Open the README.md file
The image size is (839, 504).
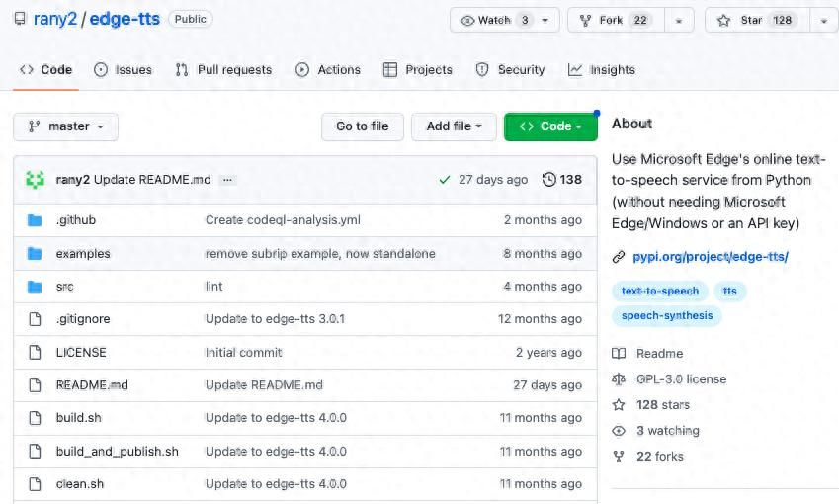(92, 385)
